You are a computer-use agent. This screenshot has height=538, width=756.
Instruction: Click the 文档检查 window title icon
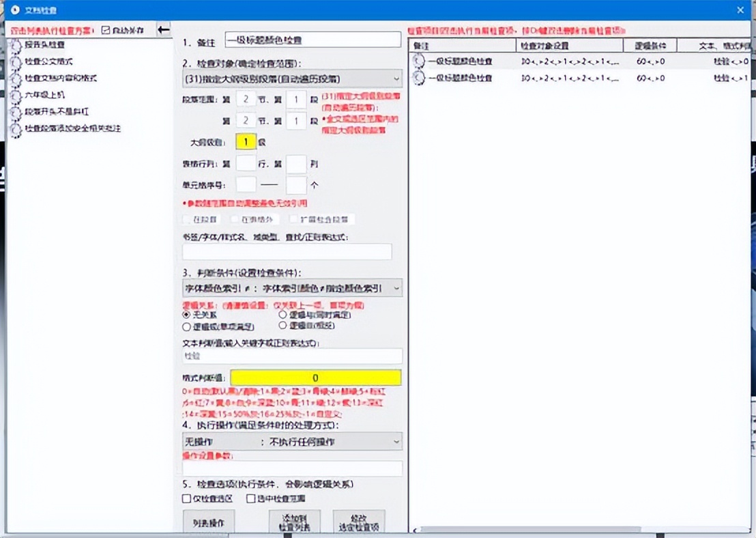coord(15,10)
